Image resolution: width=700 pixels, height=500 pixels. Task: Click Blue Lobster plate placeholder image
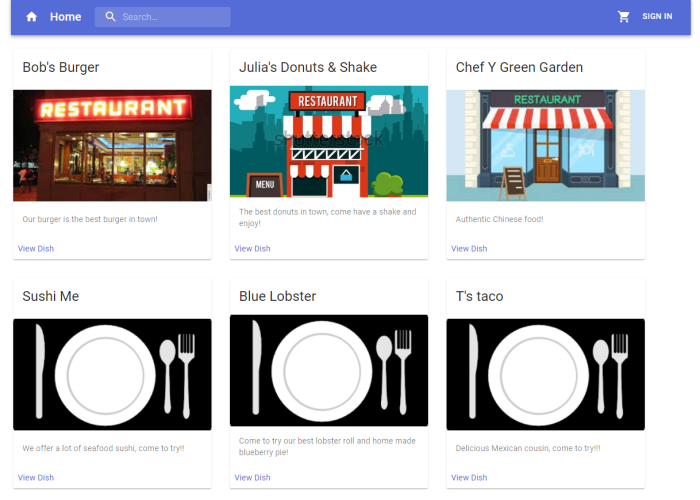coord(329,371)
